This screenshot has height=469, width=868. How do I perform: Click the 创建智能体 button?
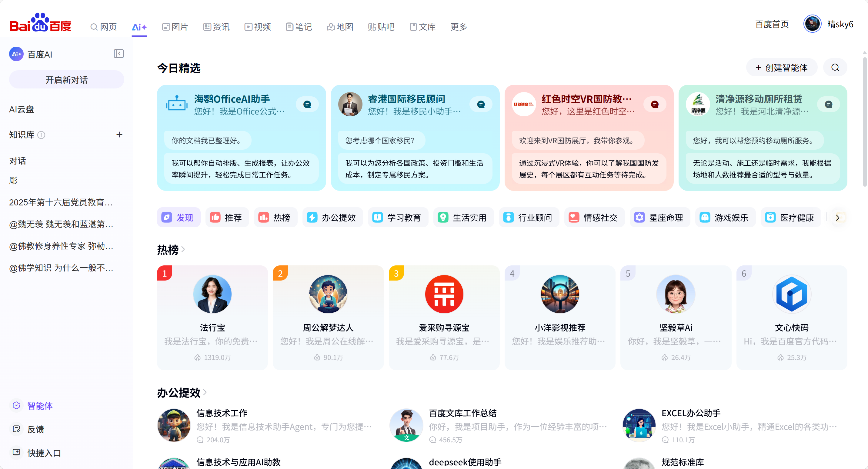tap(781, 68)
